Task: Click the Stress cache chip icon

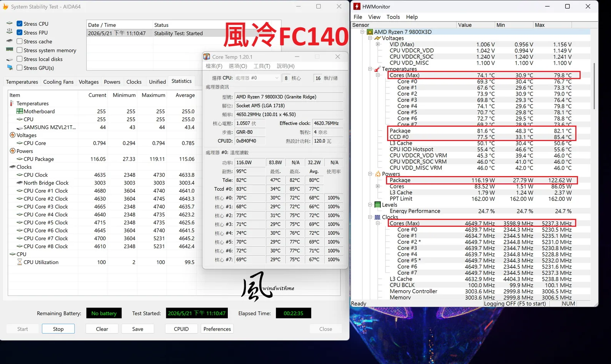Action: (x=10, y=41)
